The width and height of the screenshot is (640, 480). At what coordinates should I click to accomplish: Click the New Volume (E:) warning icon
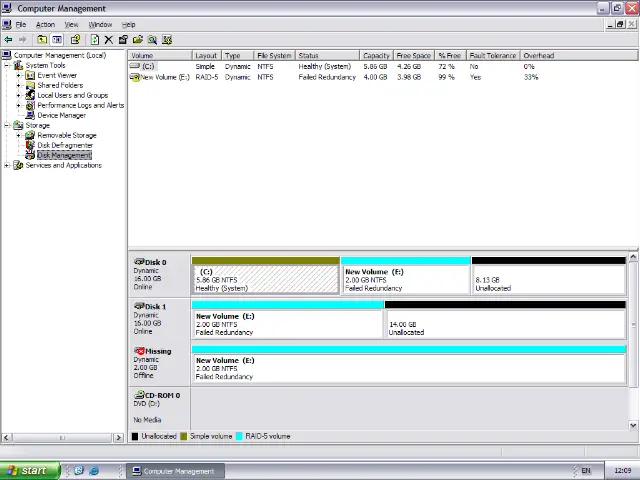pos(135,77)
